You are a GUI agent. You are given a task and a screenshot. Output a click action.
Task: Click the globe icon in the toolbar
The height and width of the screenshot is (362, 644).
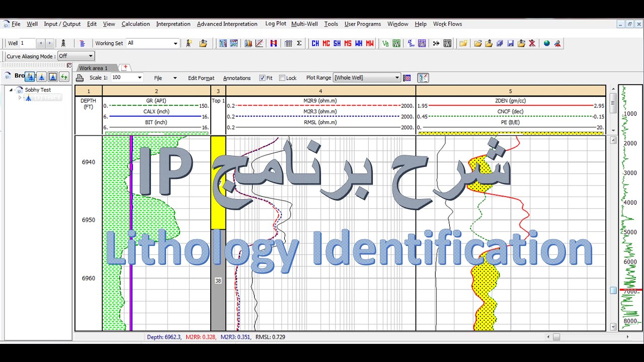[x=546, y=43]
